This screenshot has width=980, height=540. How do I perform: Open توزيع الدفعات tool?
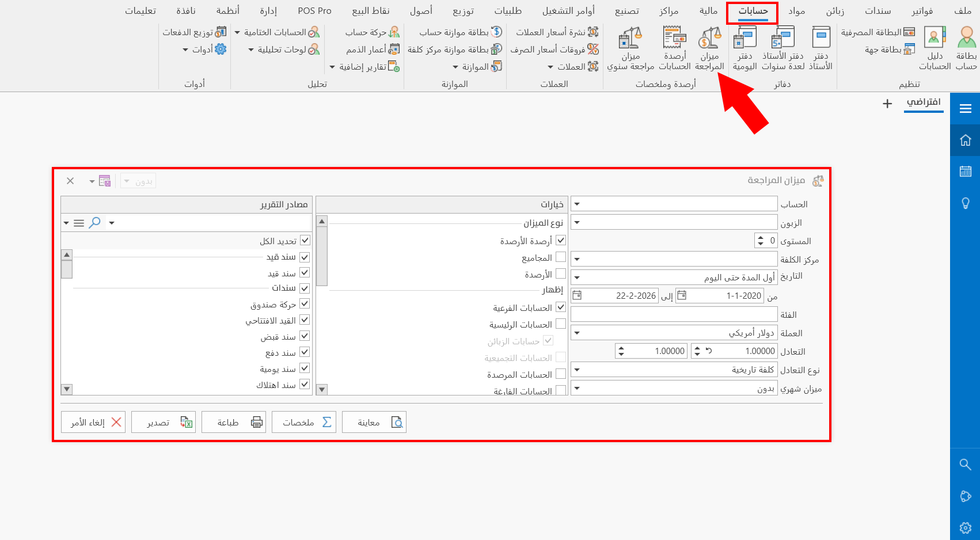[195, 32]
